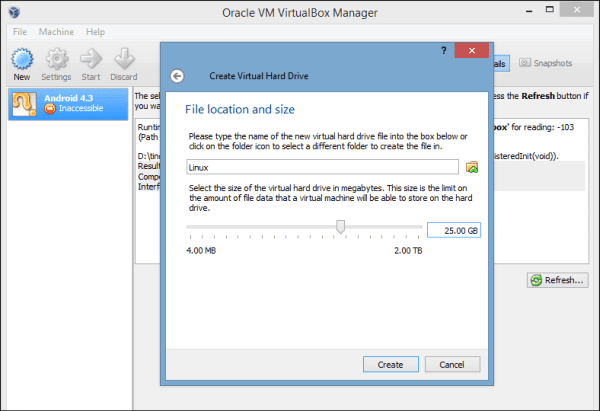
Task: Click the Details button behind the dialog
Action: tap(501, 64)
